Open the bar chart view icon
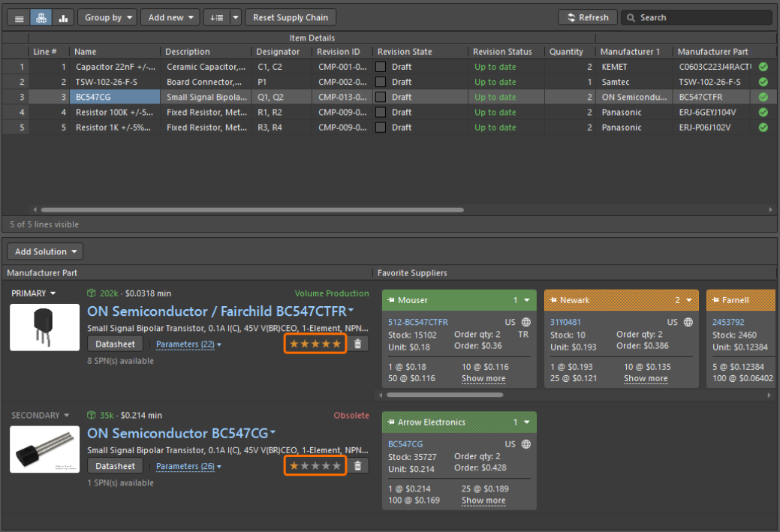Viewport: 780px width, 532px height. click(63, 18)
